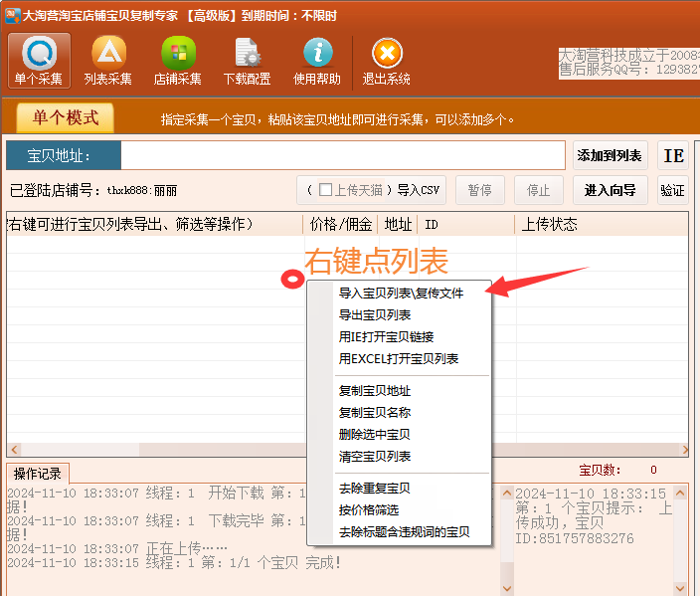Enable the 上传天猫 checkbox

pyautogui.click(x=325, y=190)
